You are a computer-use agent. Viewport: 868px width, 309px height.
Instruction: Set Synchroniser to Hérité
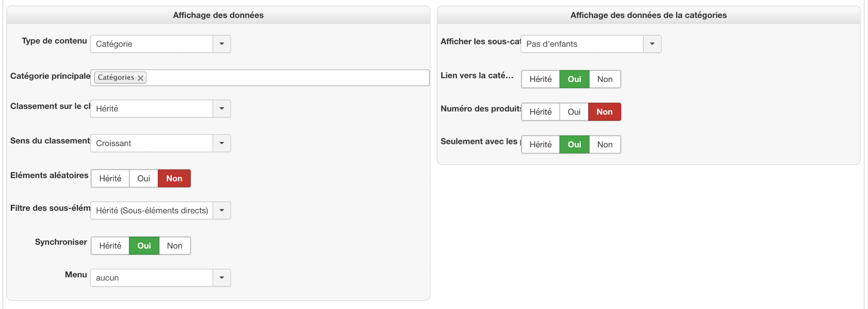(110, 246)
